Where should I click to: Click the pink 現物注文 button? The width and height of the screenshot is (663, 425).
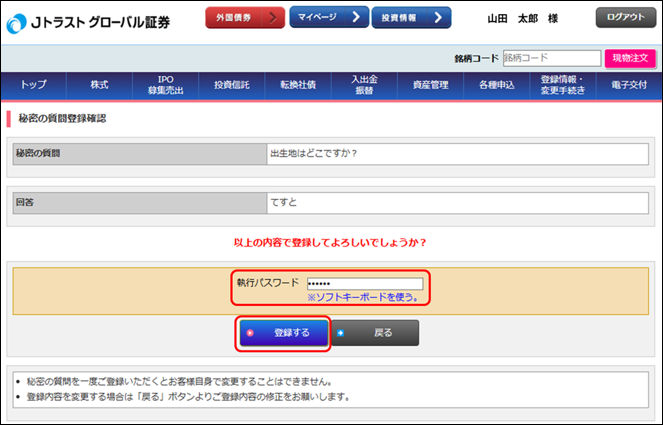tap(630, 58)
